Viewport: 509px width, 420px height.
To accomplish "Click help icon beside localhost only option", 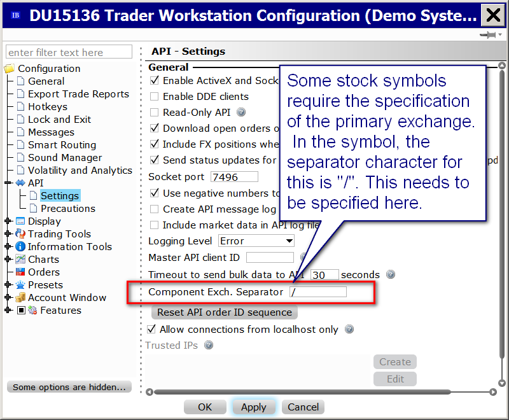I will pos(349,329).
